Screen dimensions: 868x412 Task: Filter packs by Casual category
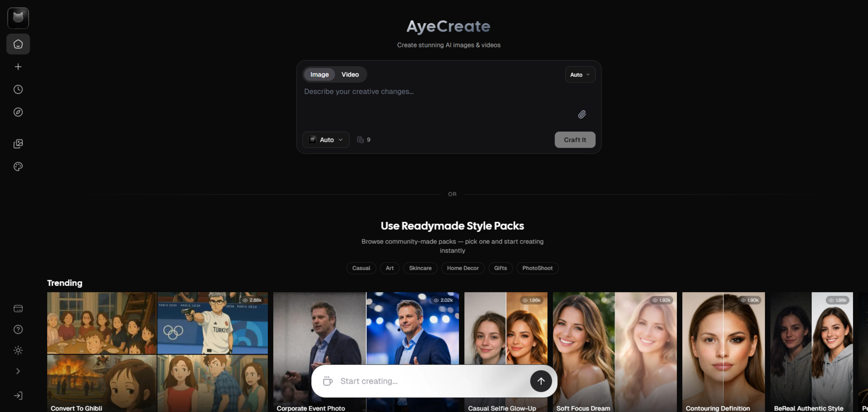point(361,268)
